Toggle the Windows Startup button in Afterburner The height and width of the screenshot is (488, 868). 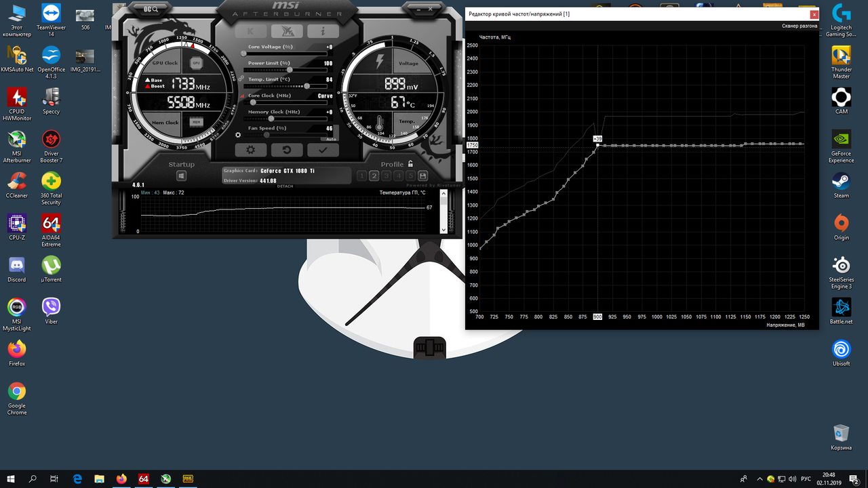(182, 176)
